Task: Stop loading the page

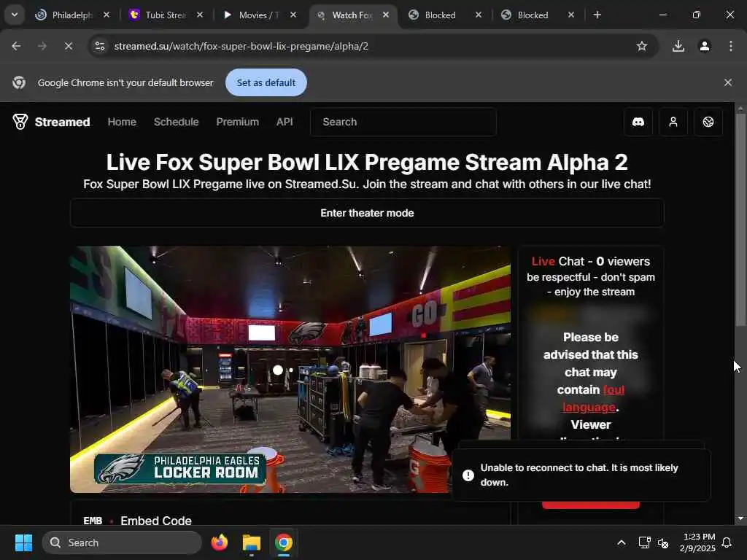Action: tap(69, 46)
